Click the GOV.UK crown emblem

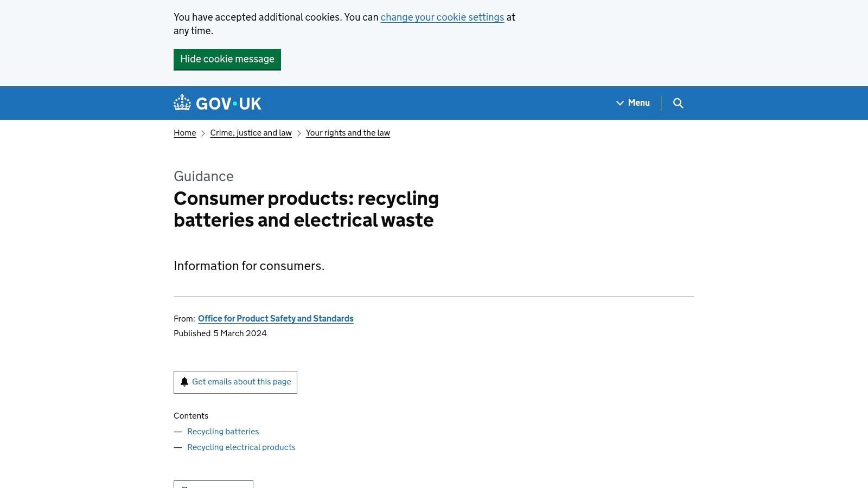click(182, 102)
